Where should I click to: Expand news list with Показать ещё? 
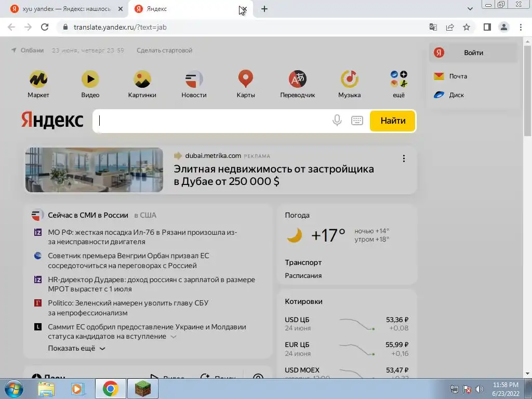(77, 349)
